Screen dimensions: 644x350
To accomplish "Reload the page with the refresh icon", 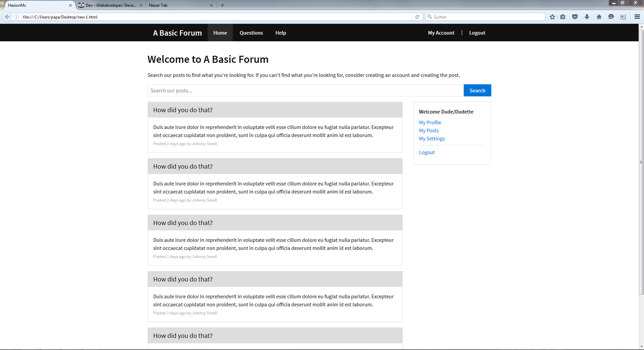I will click(417, 17).
